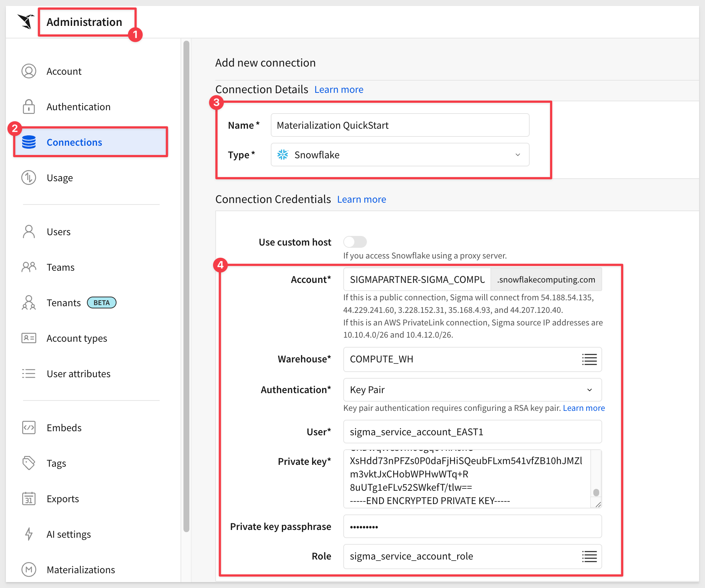
Task: Click the Sigma bird logo icon
Action: click(x=26, y=21)
